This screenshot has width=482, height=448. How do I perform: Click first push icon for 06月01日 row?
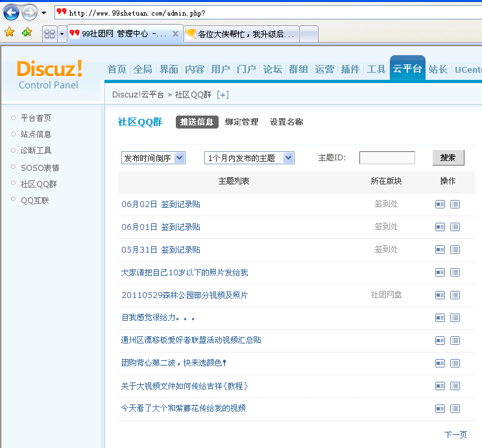[x=440, y=227]
